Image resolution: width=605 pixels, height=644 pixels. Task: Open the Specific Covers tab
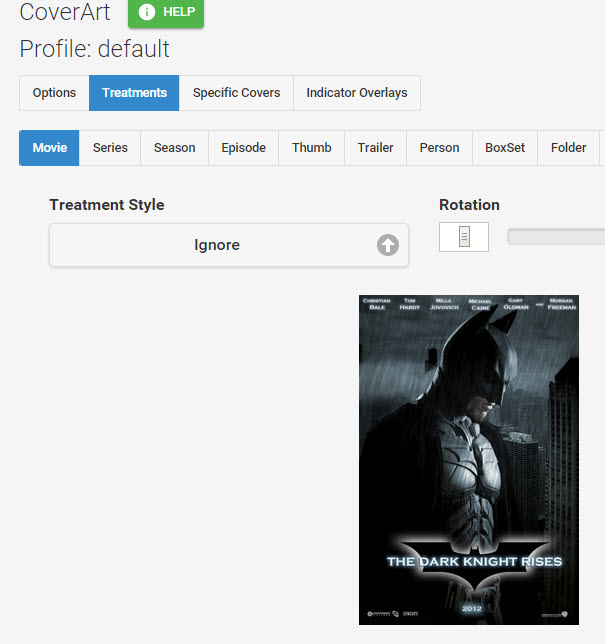237,93
